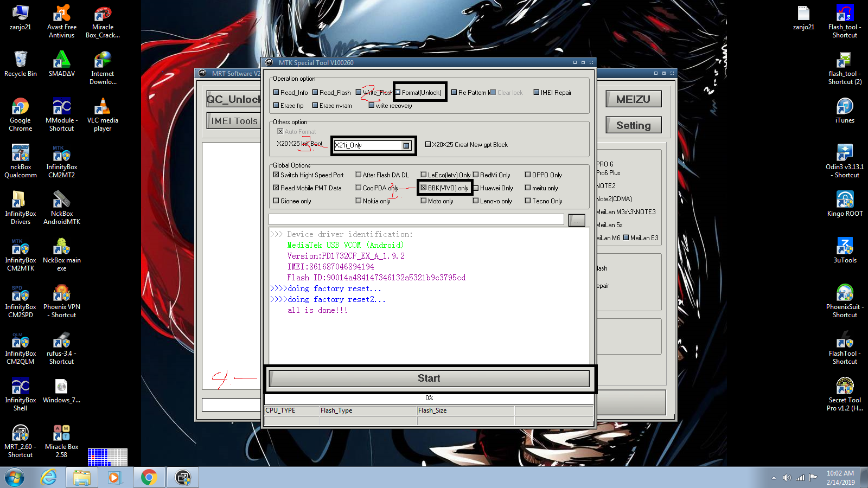Open the Windows Start menu
The height and width of the screenshot is (488, 868).
tap(15, 477)
